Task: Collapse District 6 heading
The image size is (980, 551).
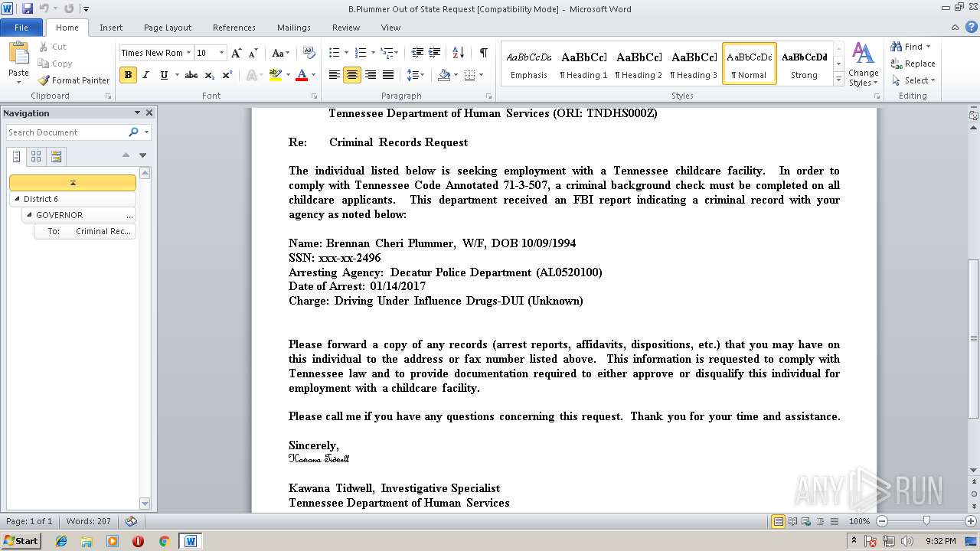Action: point(18,199)
